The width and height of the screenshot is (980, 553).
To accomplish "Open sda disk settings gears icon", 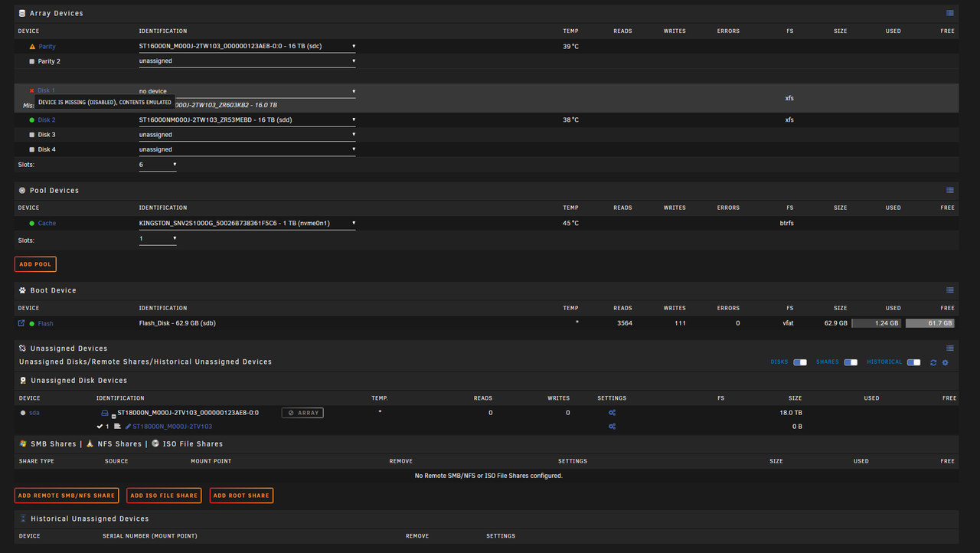I will click(x=612, y=413).
